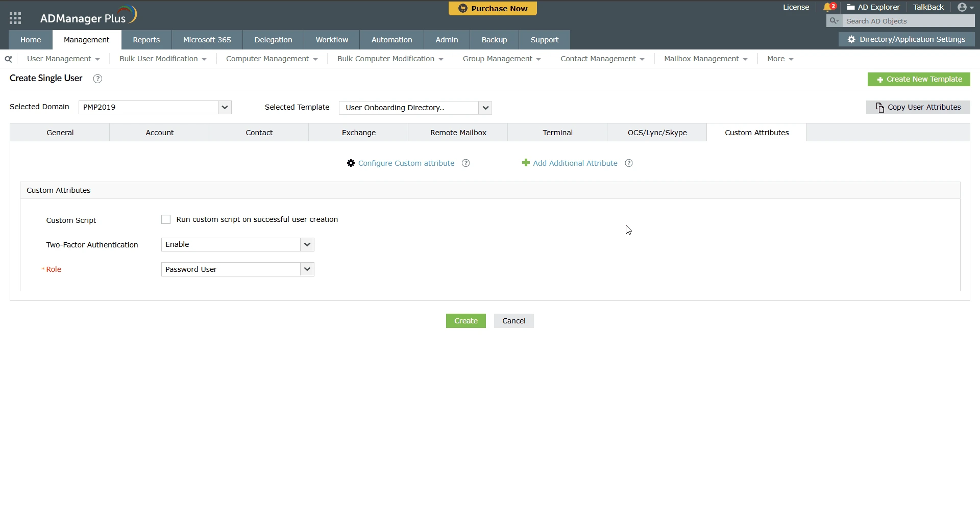Click the Copy User Attributes clipboard icon
980x506 pixels.
(880, 108)
